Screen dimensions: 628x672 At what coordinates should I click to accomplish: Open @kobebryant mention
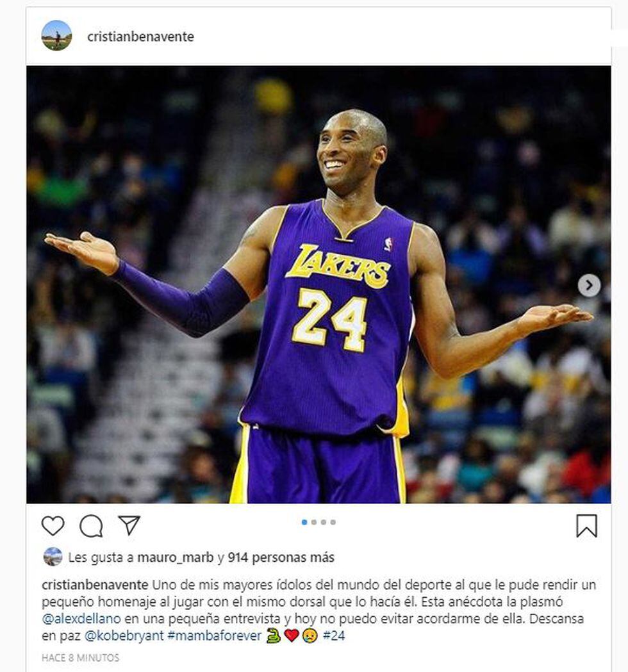point(124,635)
